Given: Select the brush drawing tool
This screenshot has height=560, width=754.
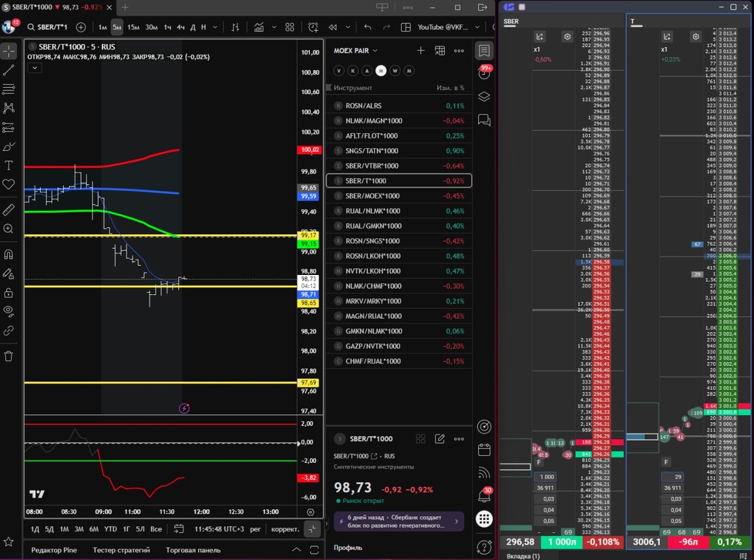Looking at the screenshot, I should (9, 147).
